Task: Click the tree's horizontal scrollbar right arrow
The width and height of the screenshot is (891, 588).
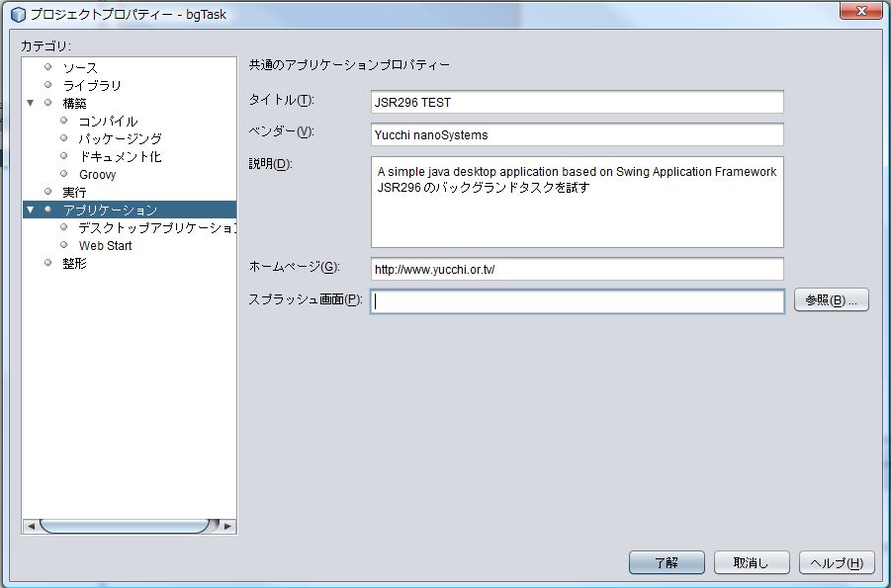Action: click(x=228, y=527)
